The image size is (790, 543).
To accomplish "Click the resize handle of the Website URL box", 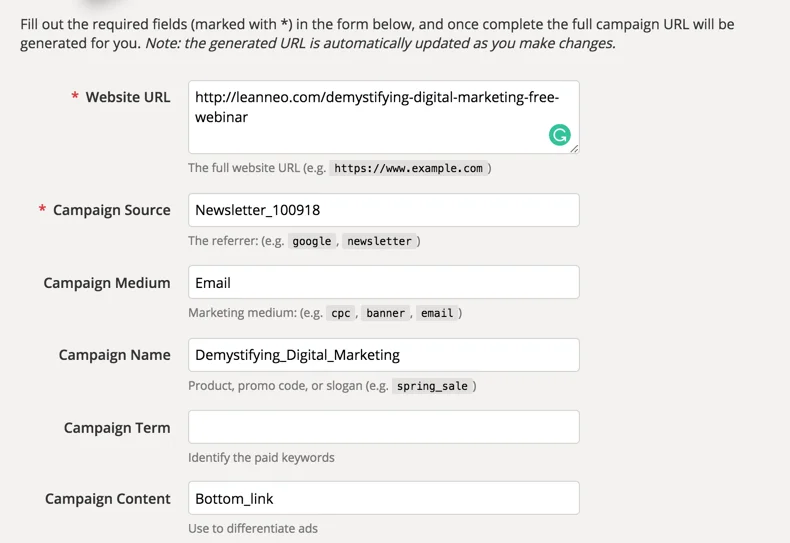I will coord(574,149).
